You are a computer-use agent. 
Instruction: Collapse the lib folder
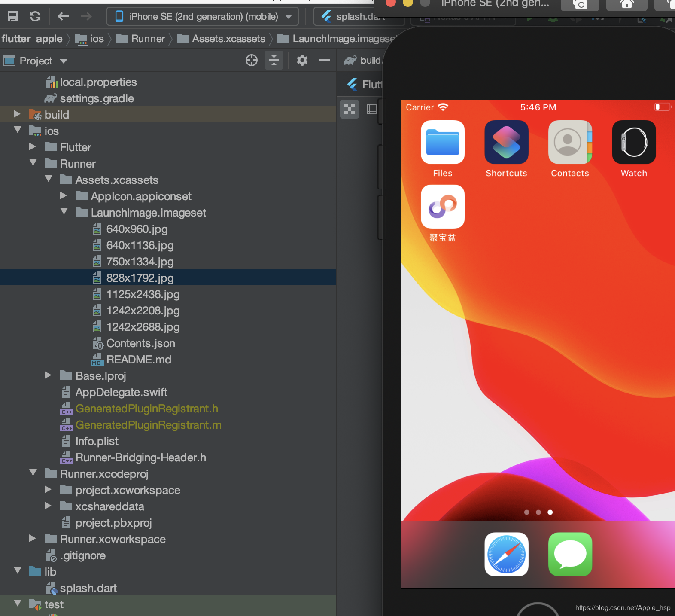(x=18, y=570)
